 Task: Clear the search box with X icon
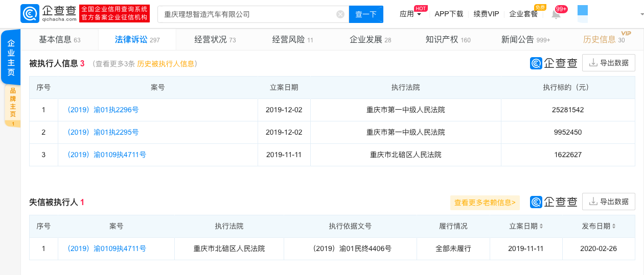(340, 14)
